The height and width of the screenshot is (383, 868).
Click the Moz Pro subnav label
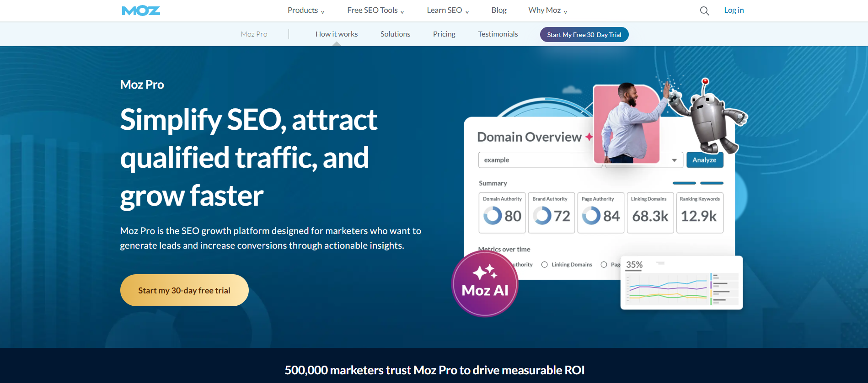(254, 34)
